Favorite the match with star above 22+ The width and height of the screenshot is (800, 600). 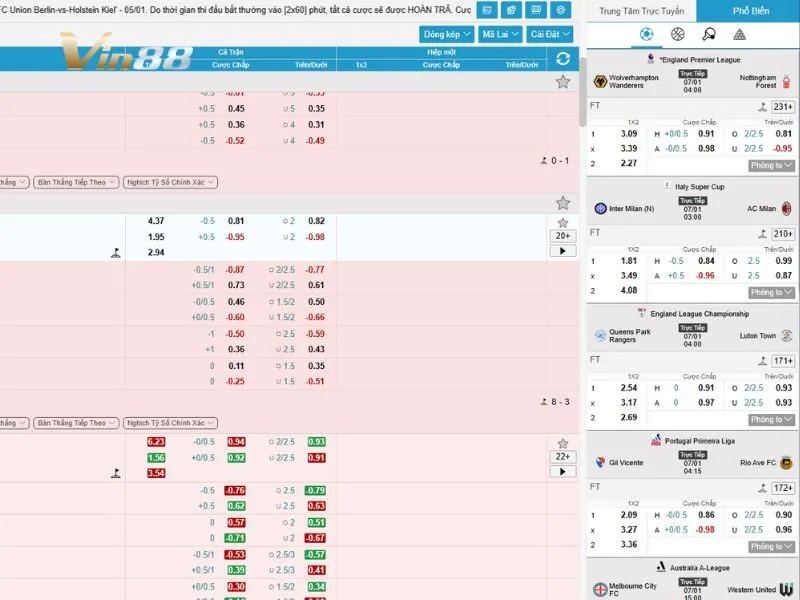pyautogui.click(x=563, y=444)
